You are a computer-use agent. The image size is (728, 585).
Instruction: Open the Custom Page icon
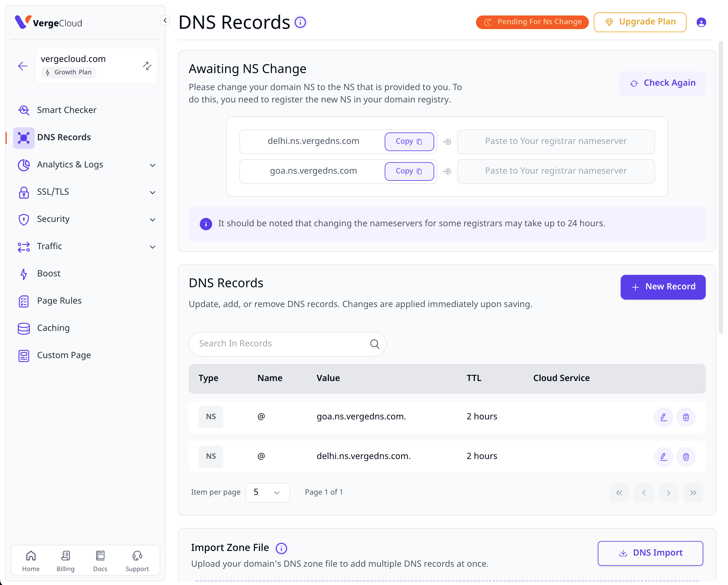24,356
